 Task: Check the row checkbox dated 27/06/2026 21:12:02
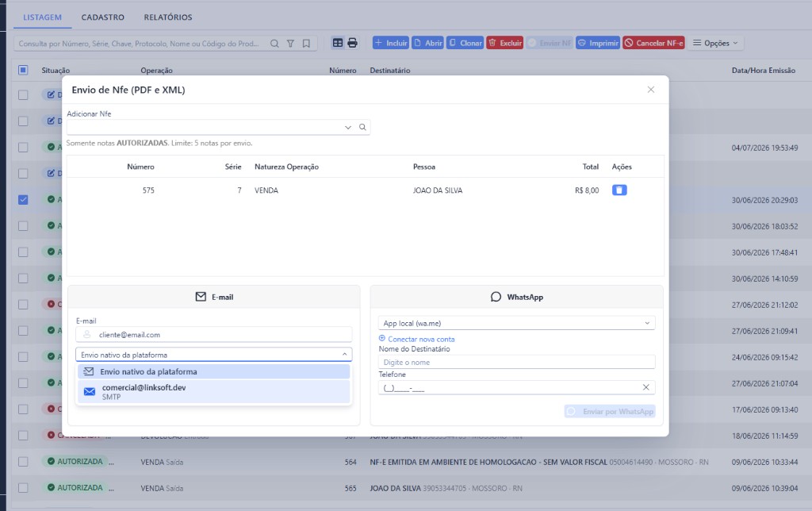pos(23,304)
